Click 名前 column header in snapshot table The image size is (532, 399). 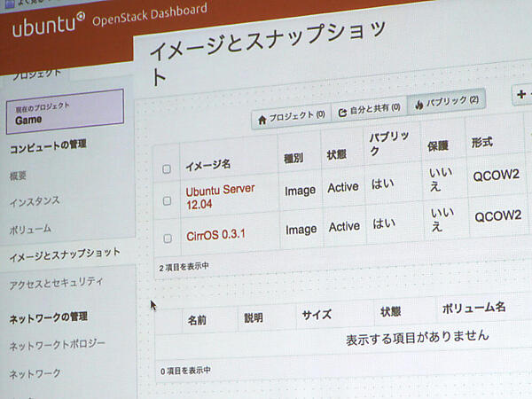197,320
